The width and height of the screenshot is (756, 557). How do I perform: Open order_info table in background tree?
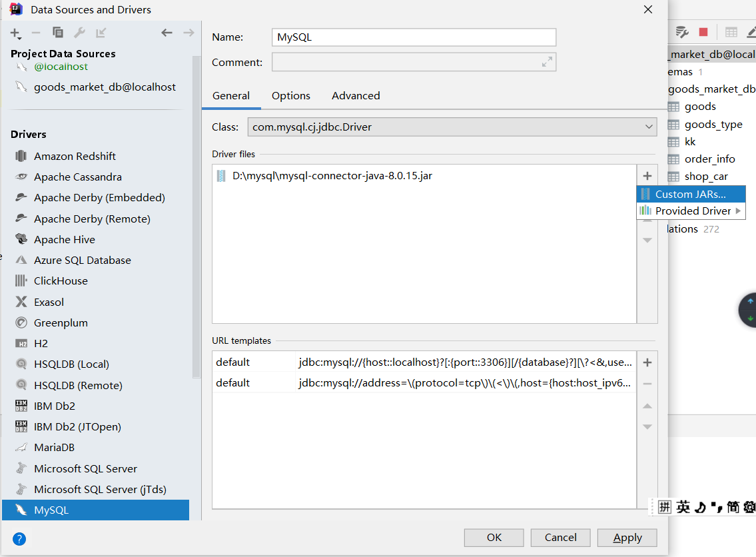pyautogui.click(x=709, y=159)
